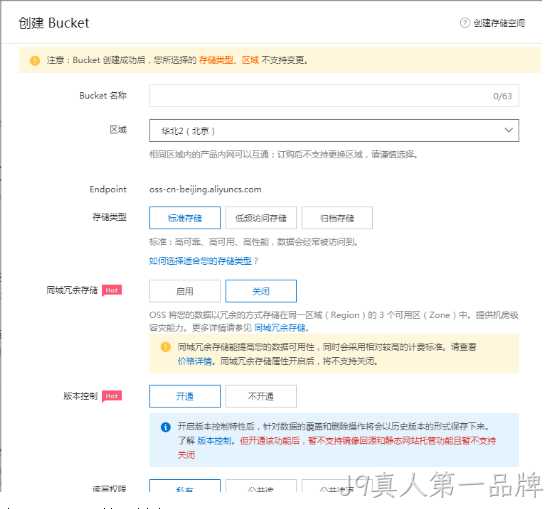Image resolution: width=558 pixels, height=509 pixels.
Task: Choose 启用 for 同城冗余存储
Action: click(x=185, y=291)
